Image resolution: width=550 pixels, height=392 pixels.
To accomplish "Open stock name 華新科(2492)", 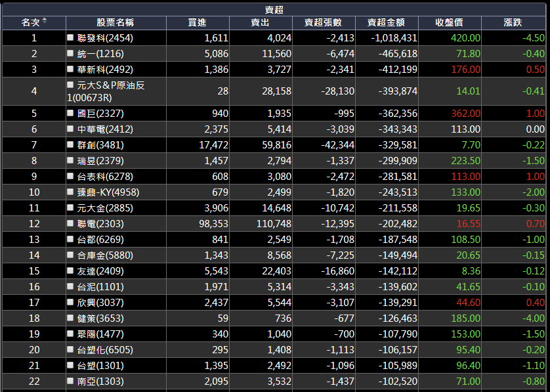I will 105,70.
